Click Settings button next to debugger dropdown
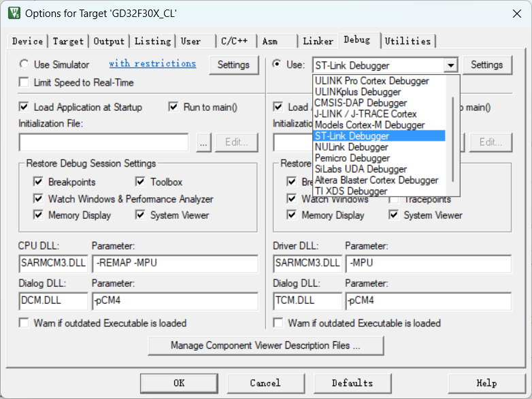The height and width of the screenshot is (399, 532). click(487, 65)
